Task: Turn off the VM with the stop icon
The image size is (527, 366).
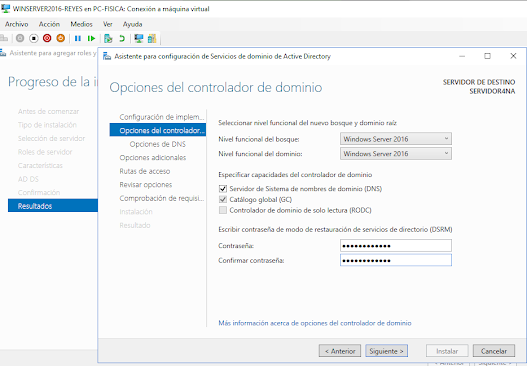Action: coord(34,38)
